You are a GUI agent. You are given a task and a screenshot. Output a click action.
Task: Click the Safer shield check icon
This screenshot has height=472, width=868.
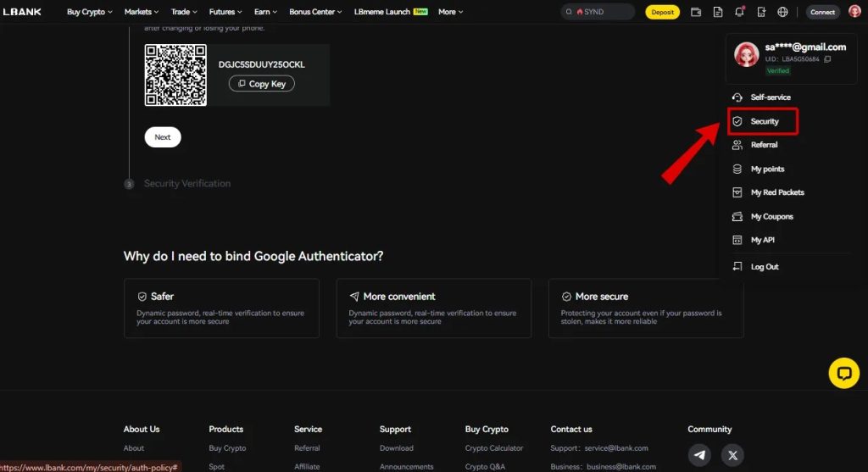(x=142, y=297)
